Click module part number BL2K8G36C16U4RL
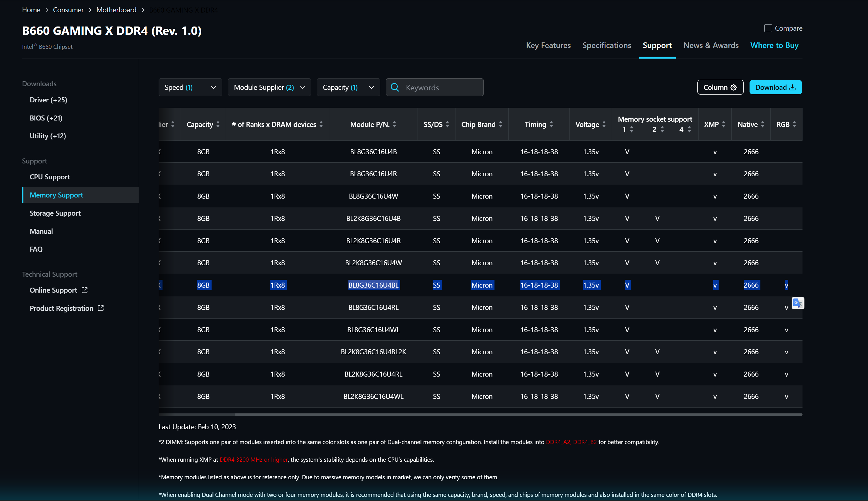Screen dimensions: 868x501 click(373, 374)
